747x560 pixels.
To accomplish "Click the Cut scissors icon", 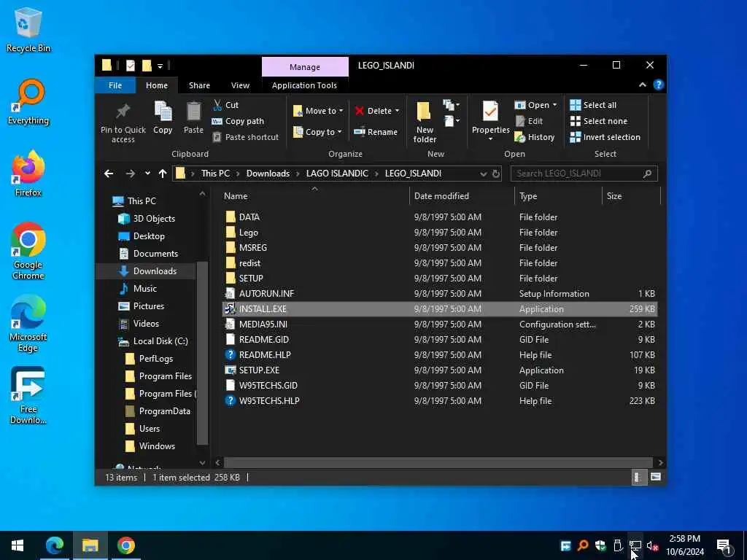I will tap(217, 105).
